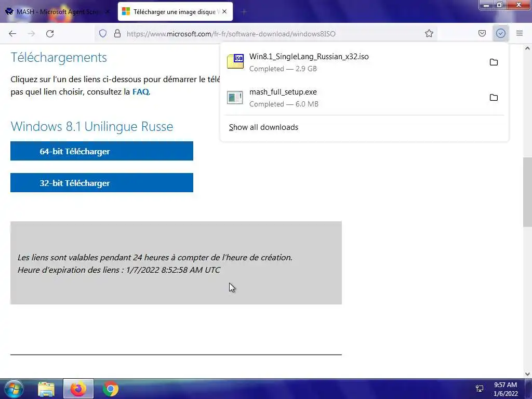Close the MASH Microsoft Agent tab
This screenshot has height=399, width=532.
(108, 11)
